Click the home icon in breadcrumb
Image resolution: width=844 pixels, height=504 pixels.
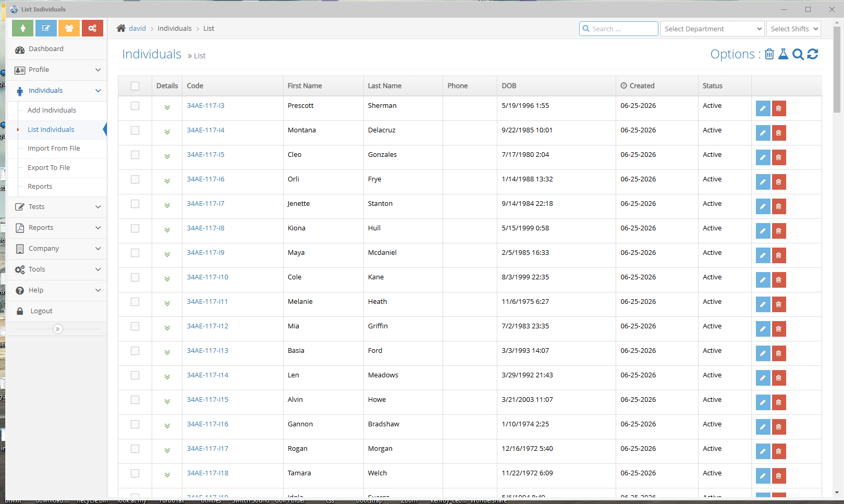[x=121, y=28]
